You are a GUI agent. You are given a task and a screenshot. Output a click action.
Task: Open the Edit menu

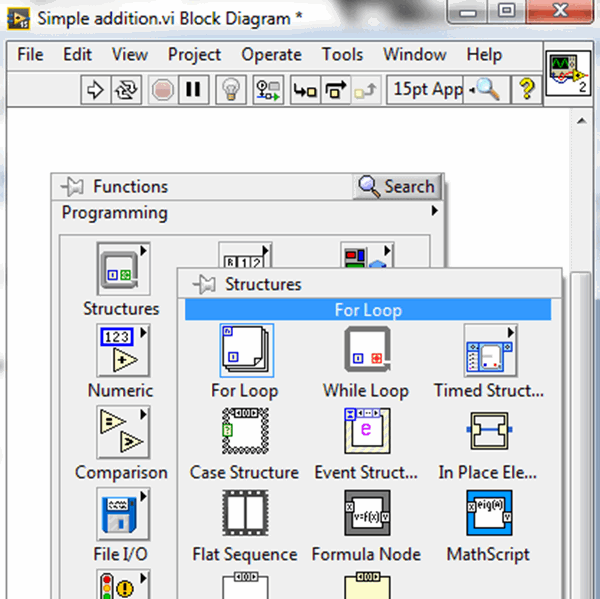pyautogui.click(x=77, y=54)
